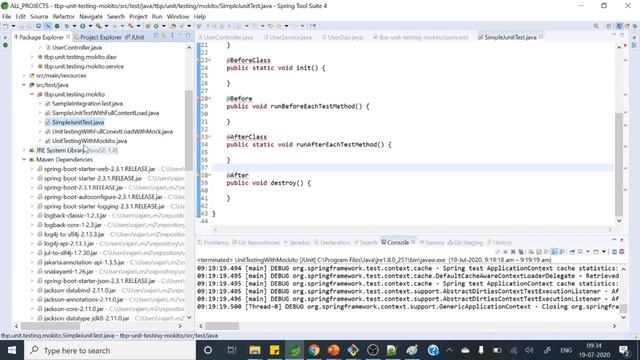Click the Remove All Terminated Launches console icon
640x360 pixels.
coord(521,252)
